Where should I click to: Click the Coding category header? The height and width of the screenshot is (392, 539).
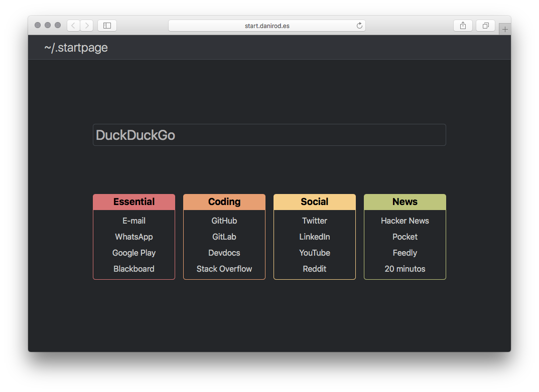224,202
